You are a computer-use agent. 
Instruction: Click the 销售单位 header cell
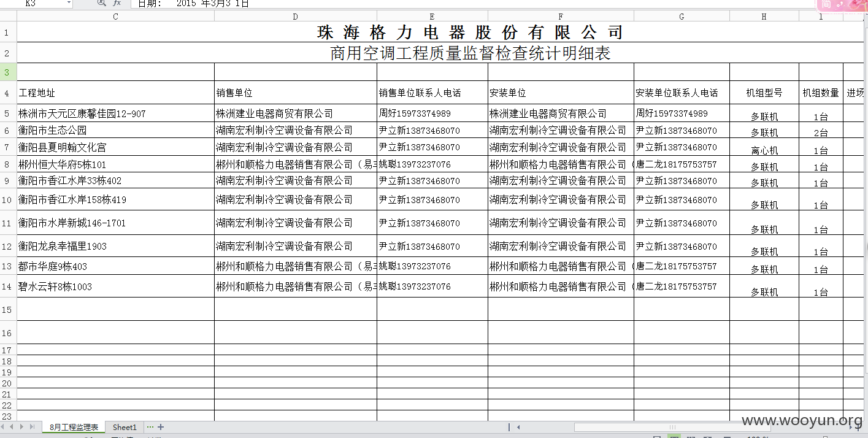(x=296, y=93)
